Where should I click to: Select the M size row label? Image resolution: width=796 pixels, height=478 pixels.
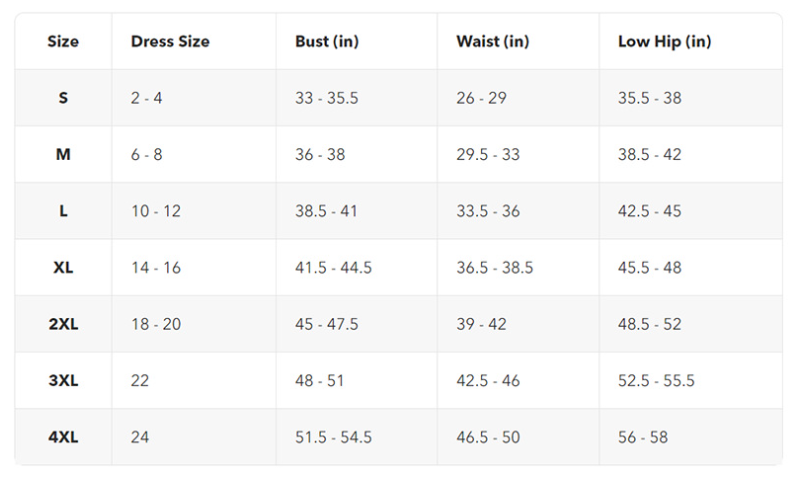[x=63, y=155]
